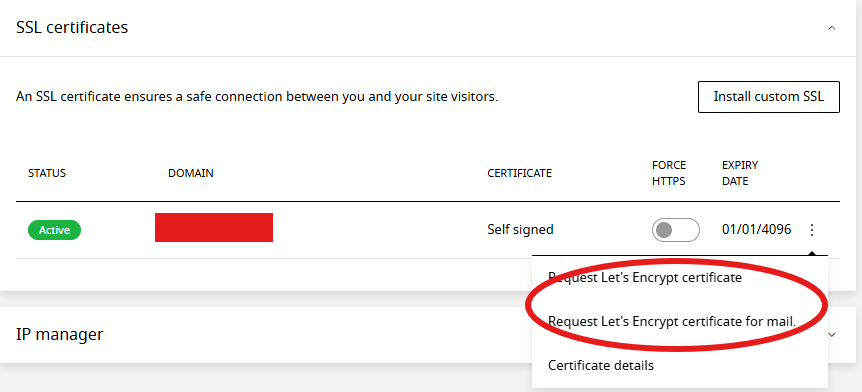Toggle the Force HTTPS switch
The height and width of the screenshot is (392, 862).
point(676,230)
